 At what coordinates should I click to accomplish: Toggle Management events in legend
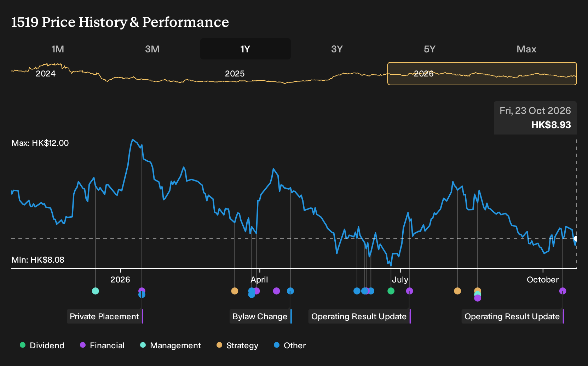click(x=171, y=345)
